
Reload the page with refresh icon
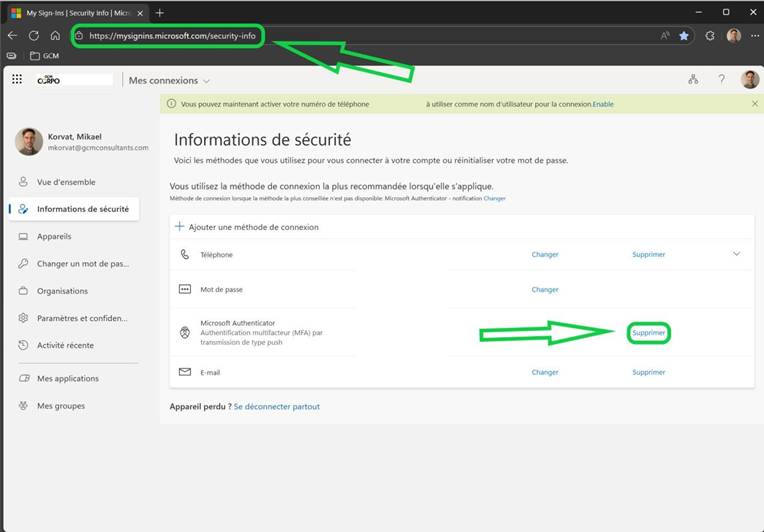(34, 36)
